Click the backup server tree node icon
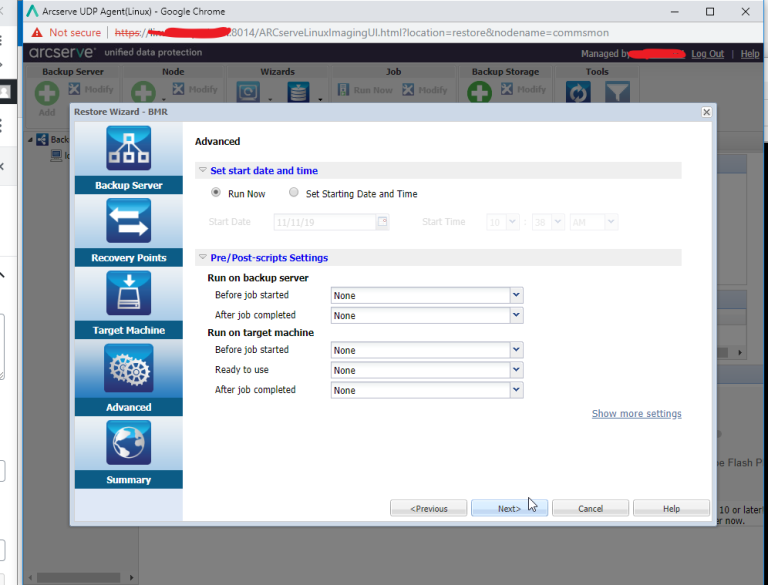The width and height of the screenshot is (768, 585). pos(43,140)
